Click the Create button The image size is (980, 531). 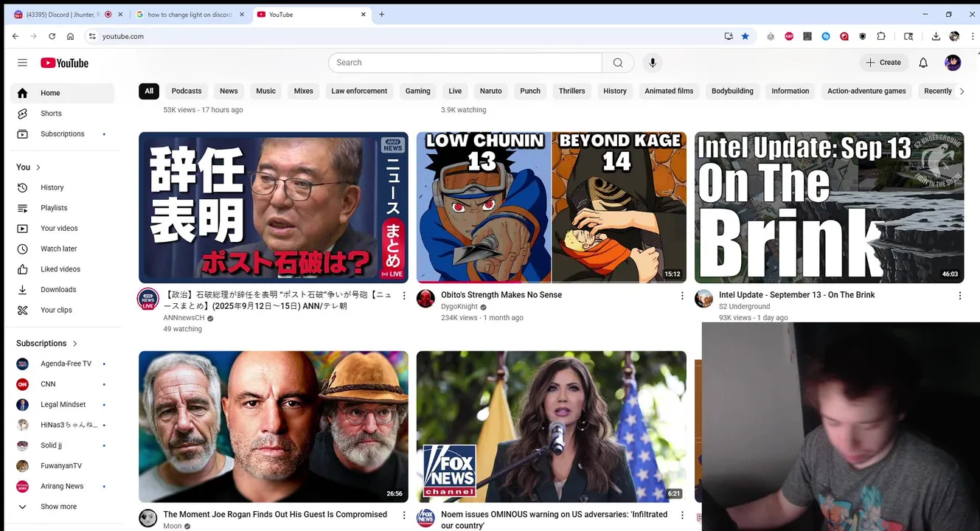pos(883,63)
